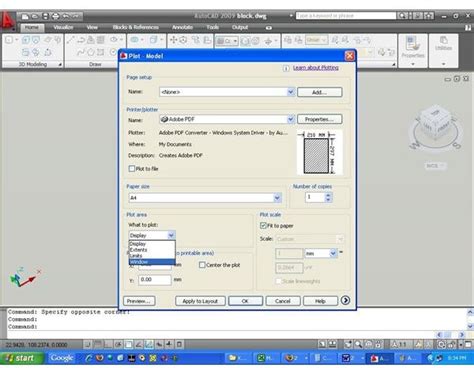The image size is (474, 368).
Task: Collapse the What to plot dropdown arrow
Action: tap(171, 235)
